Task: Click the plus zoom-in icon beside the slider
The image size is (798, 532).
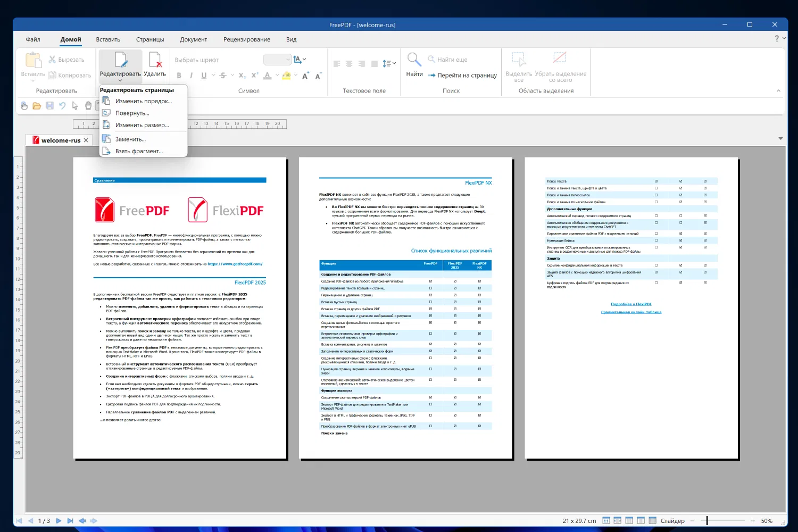Action: point(753,521)
